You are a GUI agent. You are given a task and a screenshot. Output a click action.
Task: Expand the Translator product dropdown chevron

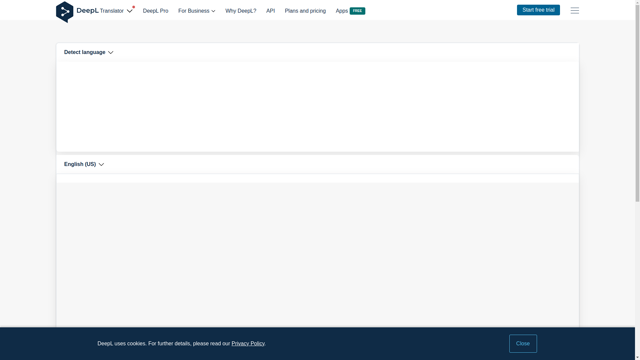tap(129, 11)
